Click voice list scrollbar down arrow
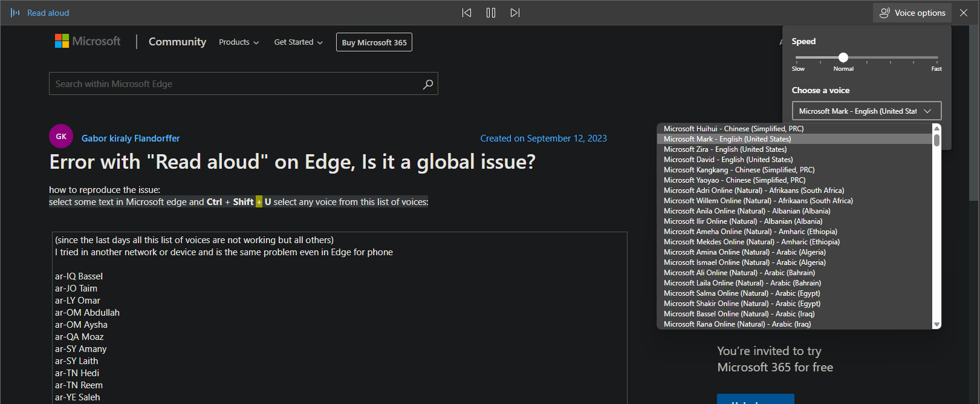 tap(936, 325)
